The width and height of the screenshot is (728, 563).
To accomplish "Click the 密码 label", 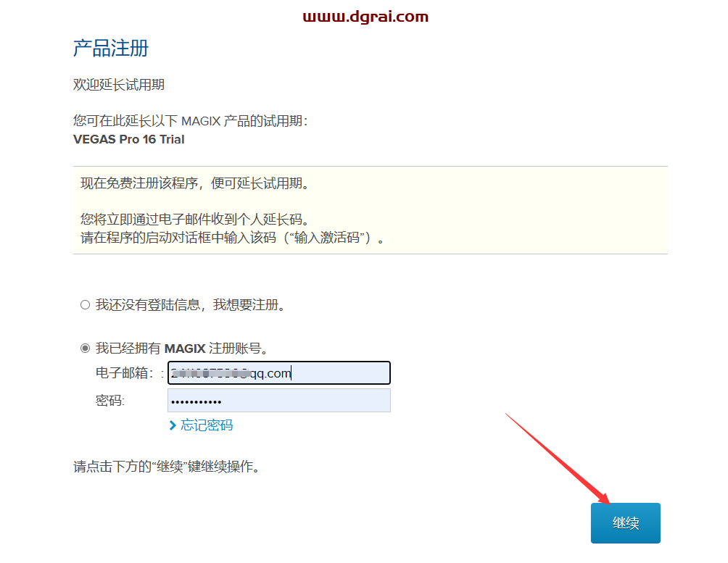I will tap(110, 401).
